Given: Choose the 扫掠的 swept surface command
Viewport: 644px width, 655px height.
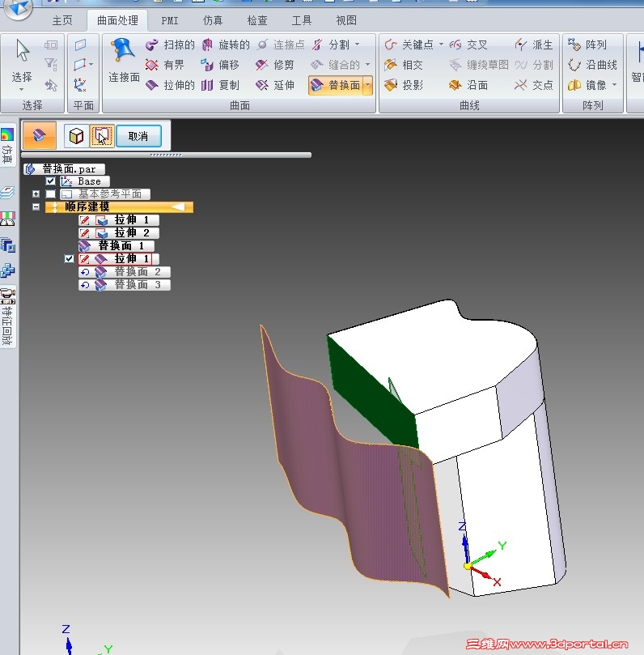Looking at the screenshot, I should click(170, 45).
